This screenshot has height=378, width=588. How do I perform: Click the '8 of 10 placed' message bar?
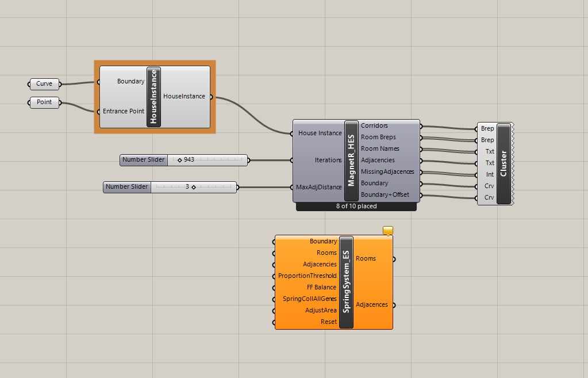(x=356, y=206)
